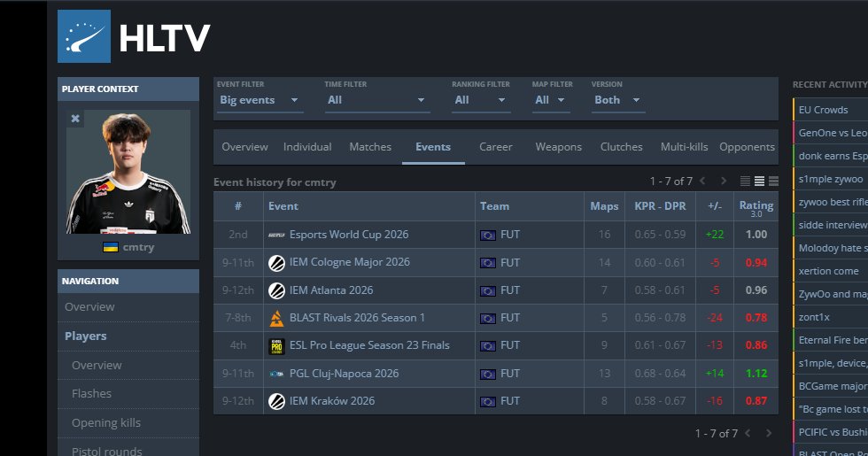This screenshot has width=868, height=456.
Task: Click FUT flag in Esports World Cup row
Action: pos(488,236)
